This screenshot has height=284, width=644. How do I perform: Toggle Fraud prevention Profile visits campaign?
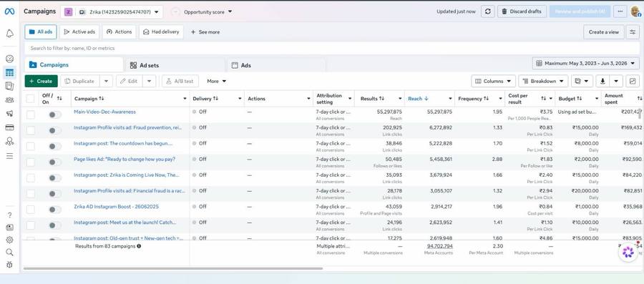click(x=54, y=130)
